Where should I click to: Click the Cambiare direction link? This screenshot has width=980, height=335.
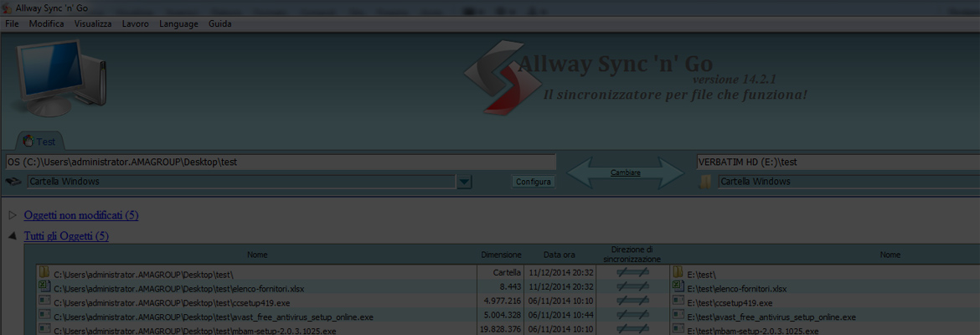pyautogui.click(x=625, y=173)
